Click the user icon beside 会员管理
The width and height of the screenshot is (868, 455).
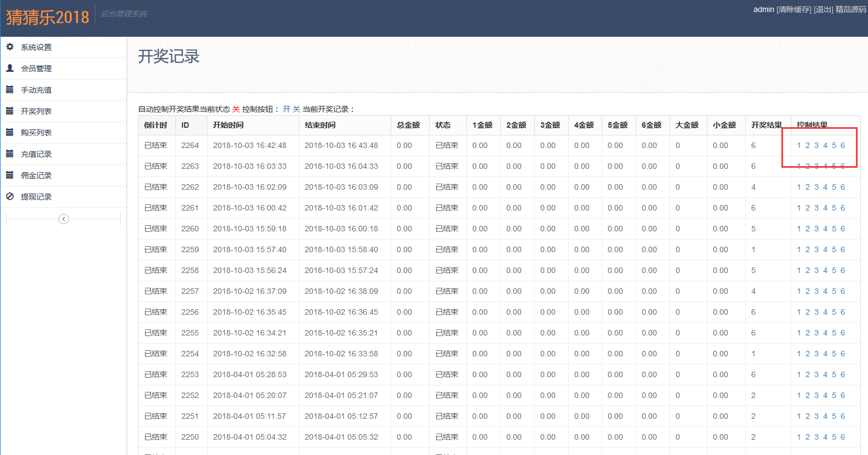click(10, 69)
